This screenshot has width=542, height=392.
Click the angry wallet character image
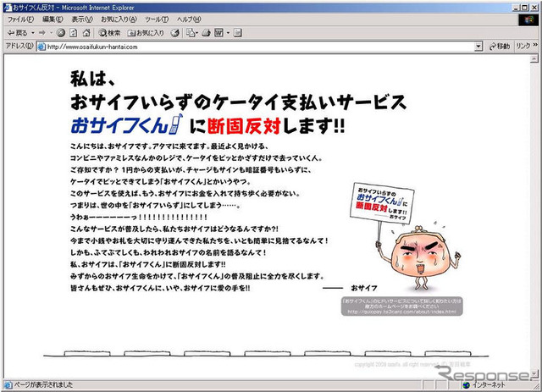(420, 258)
